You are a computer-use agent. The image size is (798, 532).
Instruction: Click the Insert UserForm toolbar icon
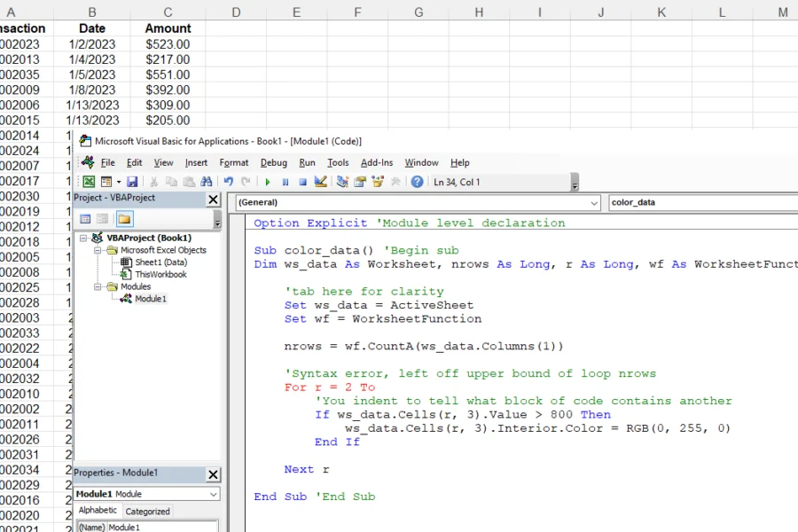click(106, 182)
